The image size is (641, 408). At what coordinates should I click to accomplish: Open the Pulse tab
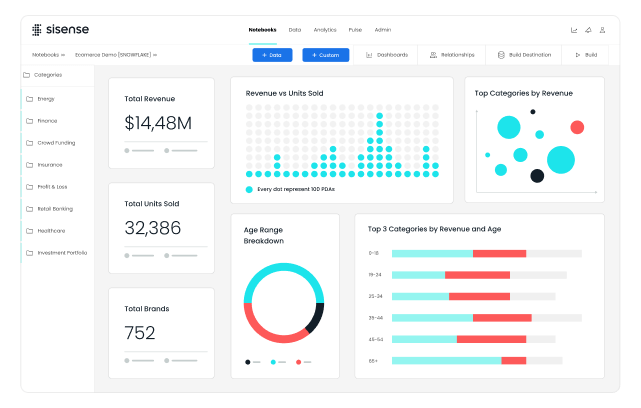point(355,30)
